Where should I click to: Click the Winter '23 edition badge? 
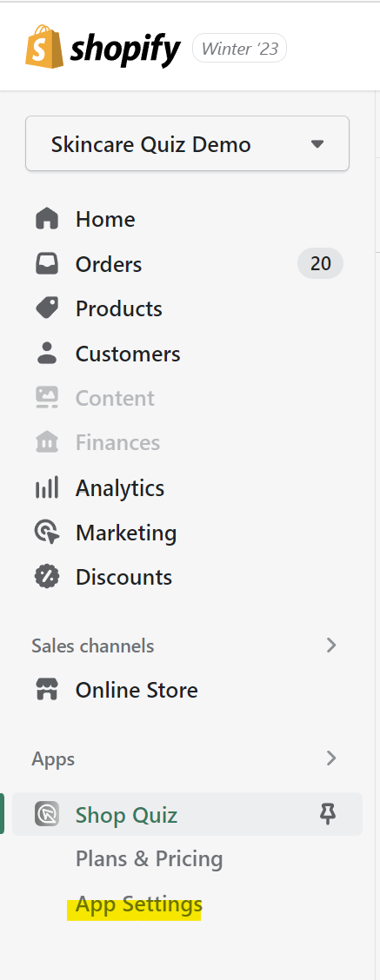[x=240, y=49]
